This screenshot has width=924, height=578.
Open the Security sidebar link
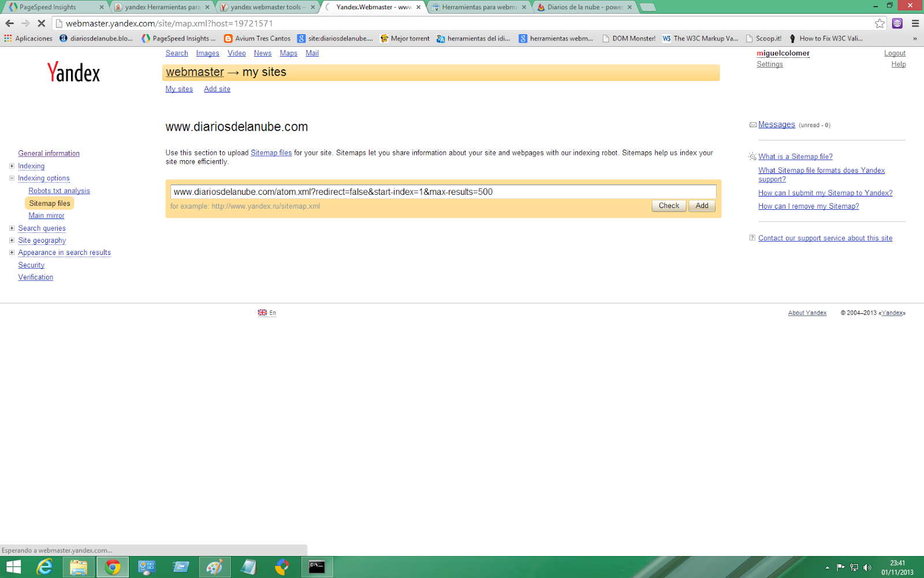click(x=31, y=265)
